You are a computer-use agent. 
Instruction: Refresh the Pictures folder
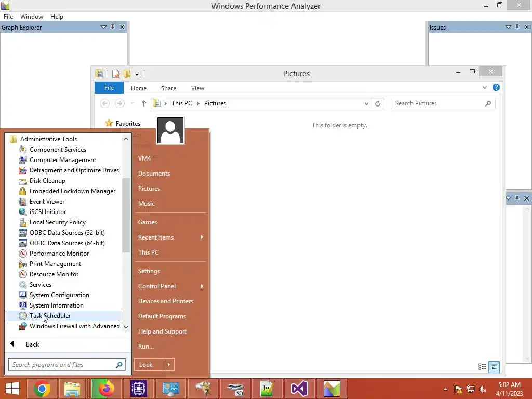click(378, 103)
